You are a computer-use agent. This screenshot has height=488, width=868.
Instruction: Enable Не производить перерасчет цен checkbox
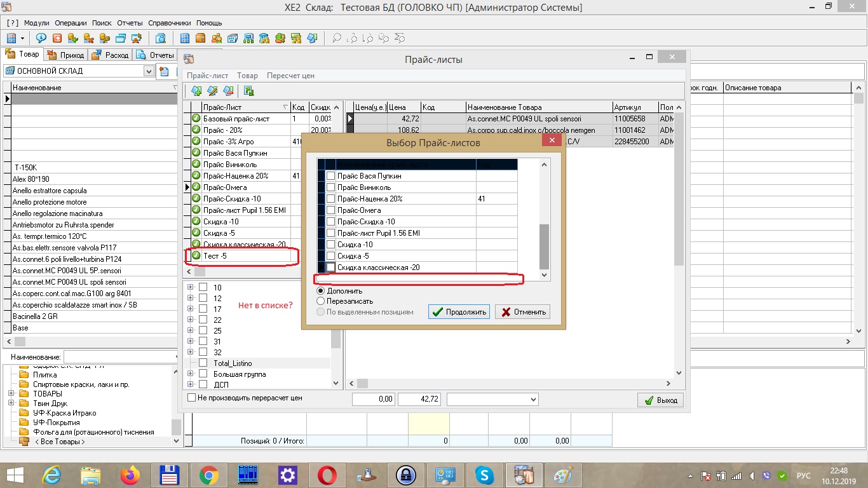tap(192, 398)
